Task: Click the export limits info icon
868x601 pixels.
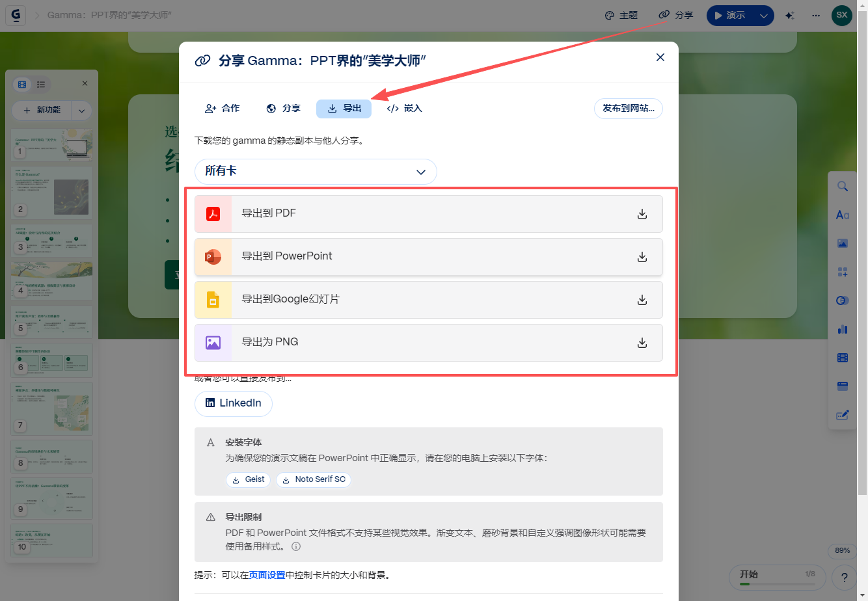Action: 296,547
